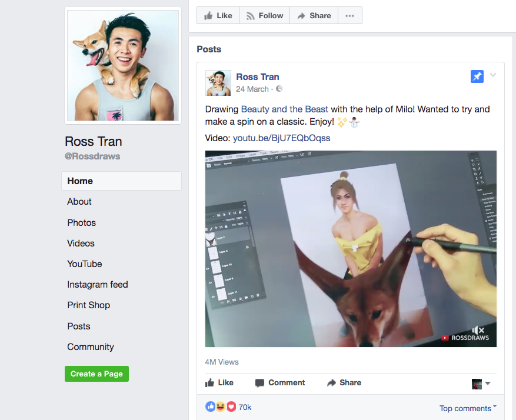The image size is (516, 420).
Task: Follow the Ross Tran page
Action: 265,15
